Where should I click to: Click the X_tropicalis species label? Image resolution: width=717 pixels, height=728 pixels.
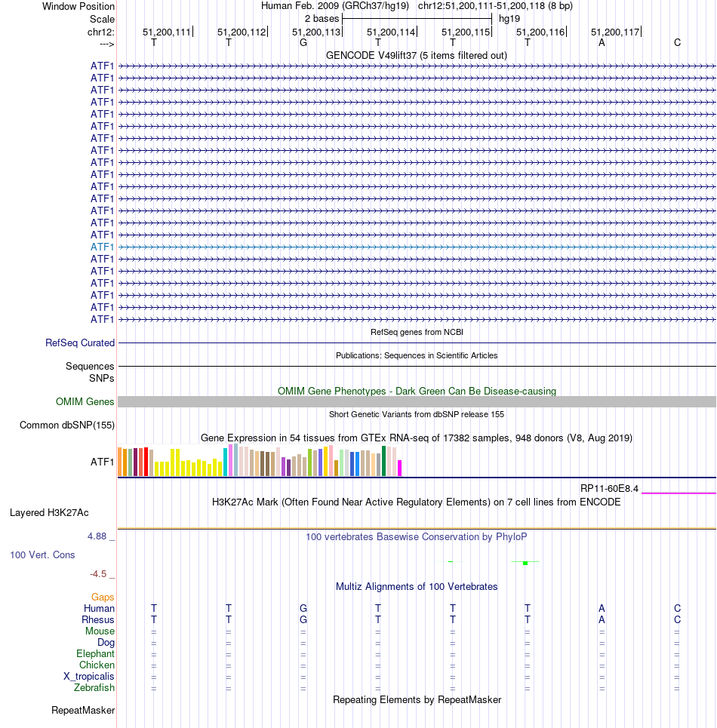point(89,677)
